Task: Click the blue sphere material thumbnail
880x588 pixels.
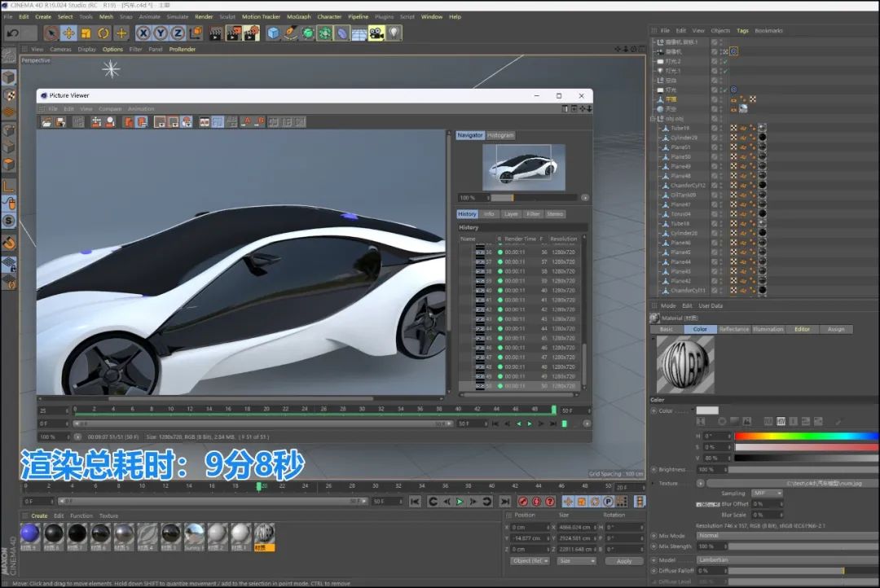Action: click(x=29, y=533)
